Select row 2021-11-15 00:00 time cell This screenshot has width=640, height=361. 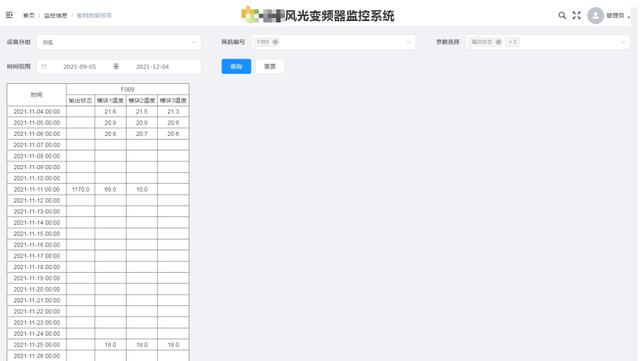pyautogui.click(x=37, y=234)
